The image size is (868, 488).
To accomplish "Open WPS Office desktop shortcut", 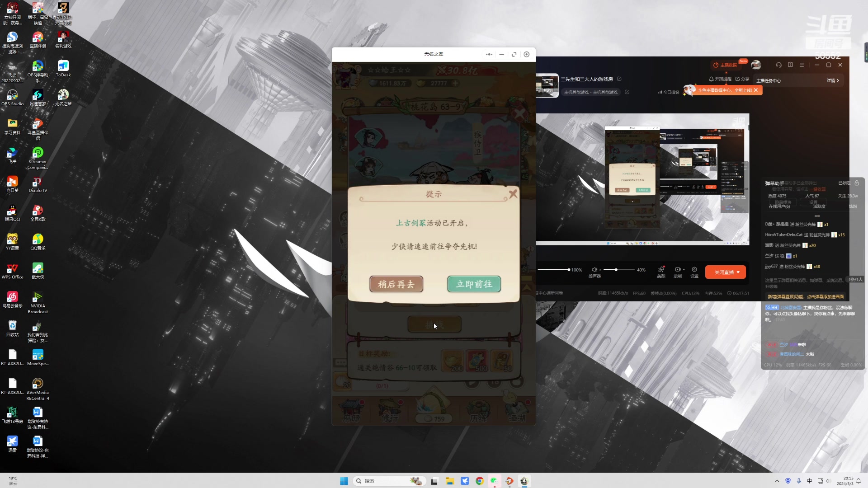I will click(x=13, y=271).
